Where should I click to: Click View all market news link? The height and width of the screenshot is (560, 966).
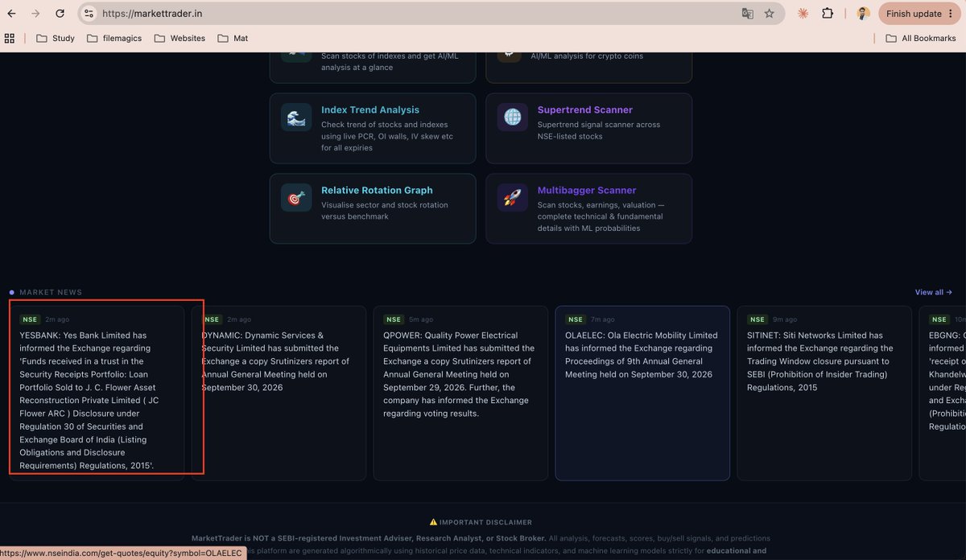[x=934, y=292]
